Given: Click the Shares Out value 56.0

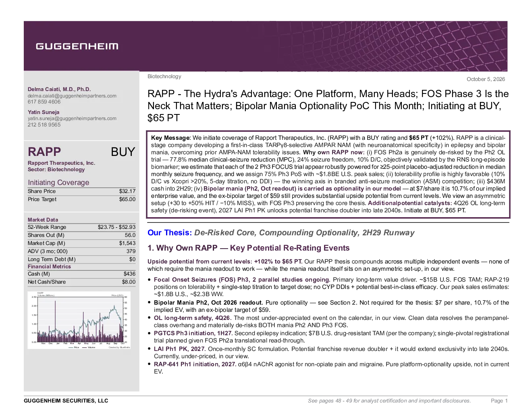Looking at the screenshot, I should 130,235.
